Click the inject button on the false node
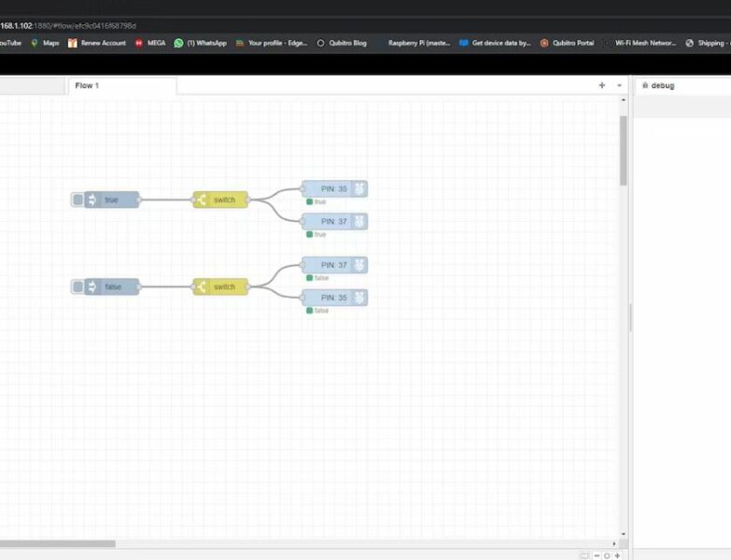Viewport: 731px width, 560px height. [x=77, y=287]
